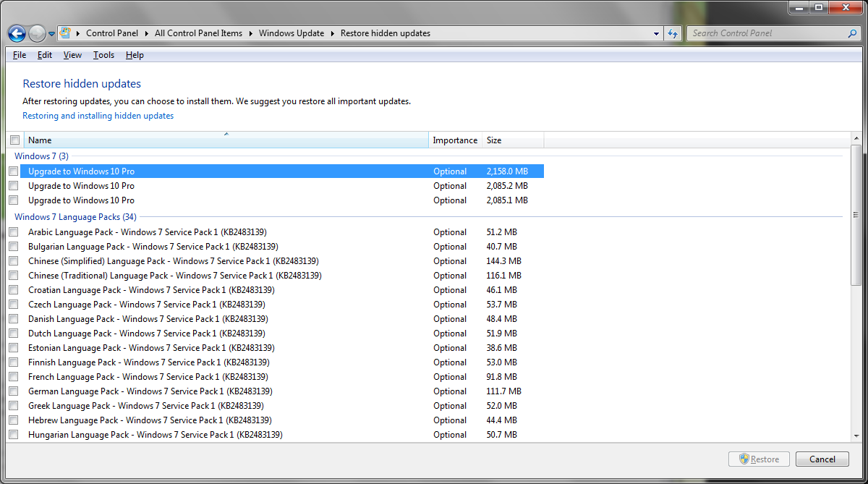The image size is (868, 484).
Task: Go to Control Panel breadcrumb
Action: pyautogui.click(x=112, y=33)
